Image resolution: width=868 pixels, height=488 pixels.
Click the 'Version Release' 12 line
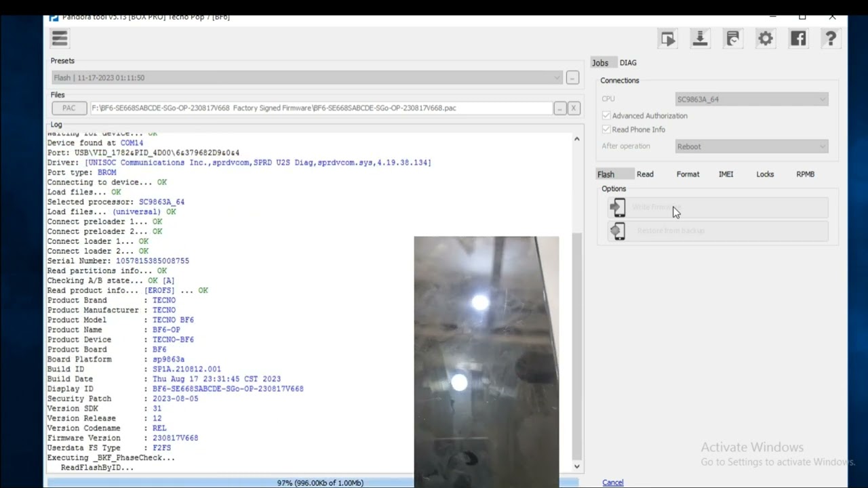click(x=104, y=419)
